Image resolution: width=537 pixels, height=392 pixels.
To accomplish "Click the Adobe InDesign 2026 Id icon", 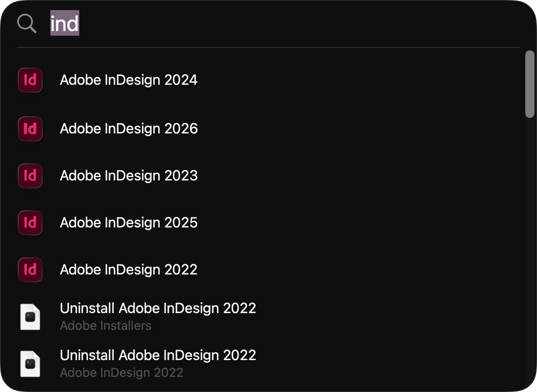I will point(30,129).
